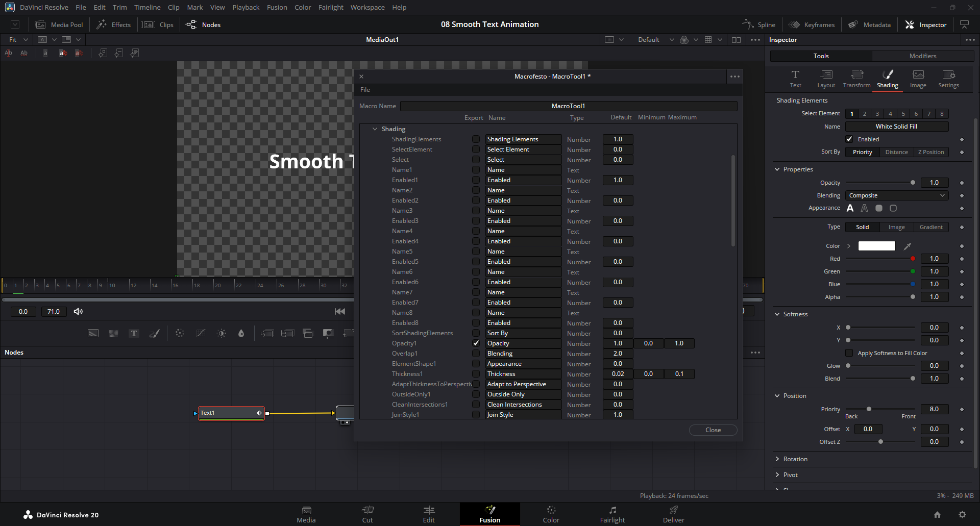Switch to the Modifiers tab

coord(922,56)
